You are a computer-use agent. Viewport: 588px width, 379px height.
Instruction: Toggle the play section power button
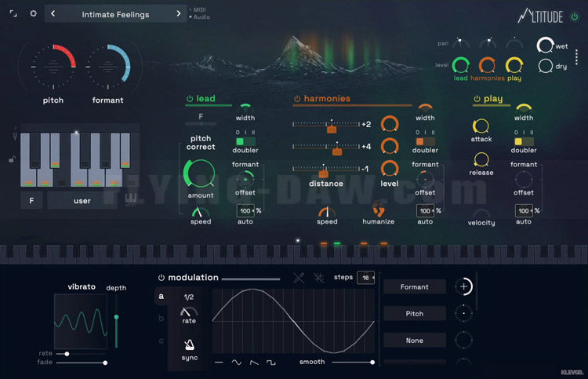(477, 99)
